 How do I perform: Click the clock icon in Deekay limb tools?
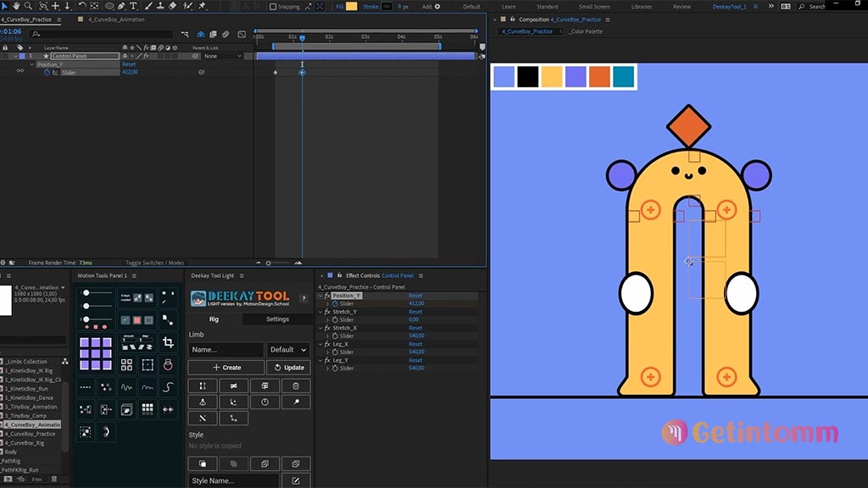pos(264,402)
